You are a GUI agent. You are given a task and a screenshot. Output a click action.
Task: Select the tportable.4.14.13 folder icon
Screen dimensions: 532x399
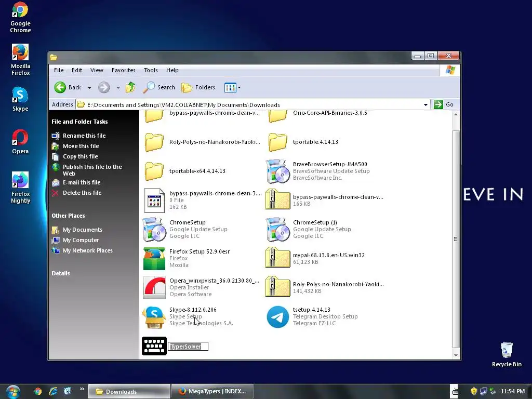277,142
